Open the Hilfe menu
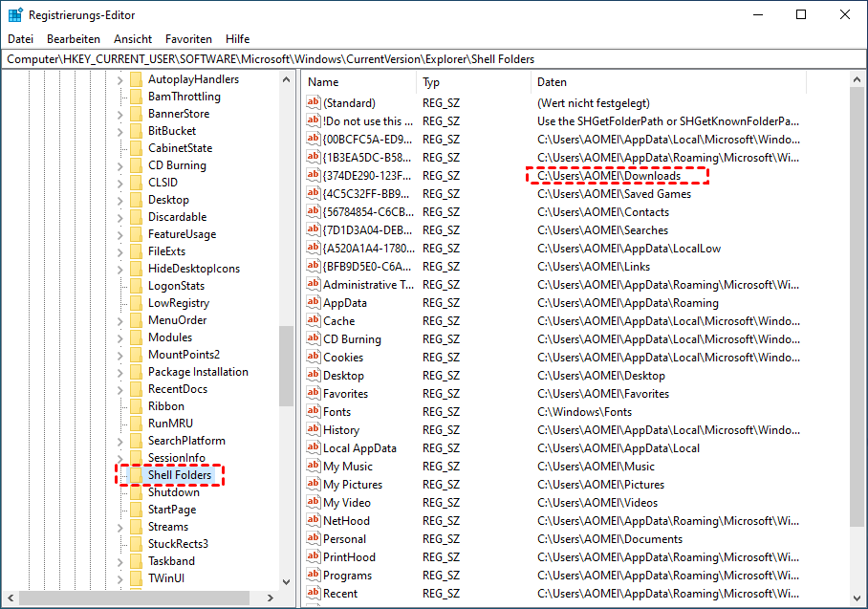This screenshot has width=868, height=609. 237,39
